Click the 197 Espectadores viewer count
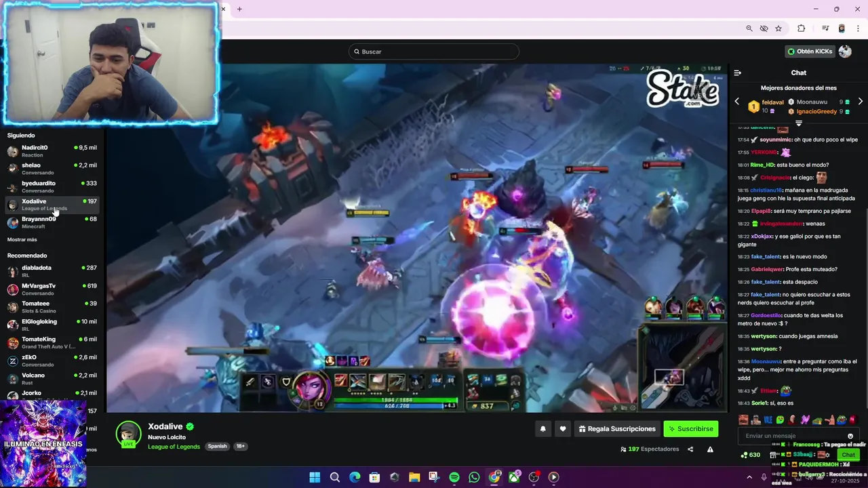 [x=650, y=449]
